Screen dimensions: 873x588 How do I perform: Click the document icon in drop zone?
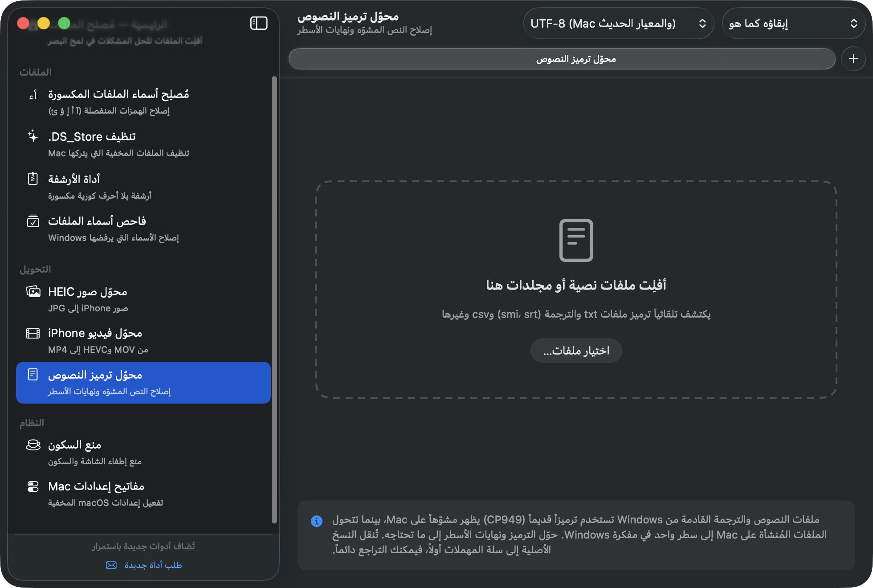[x=576, y=240]
